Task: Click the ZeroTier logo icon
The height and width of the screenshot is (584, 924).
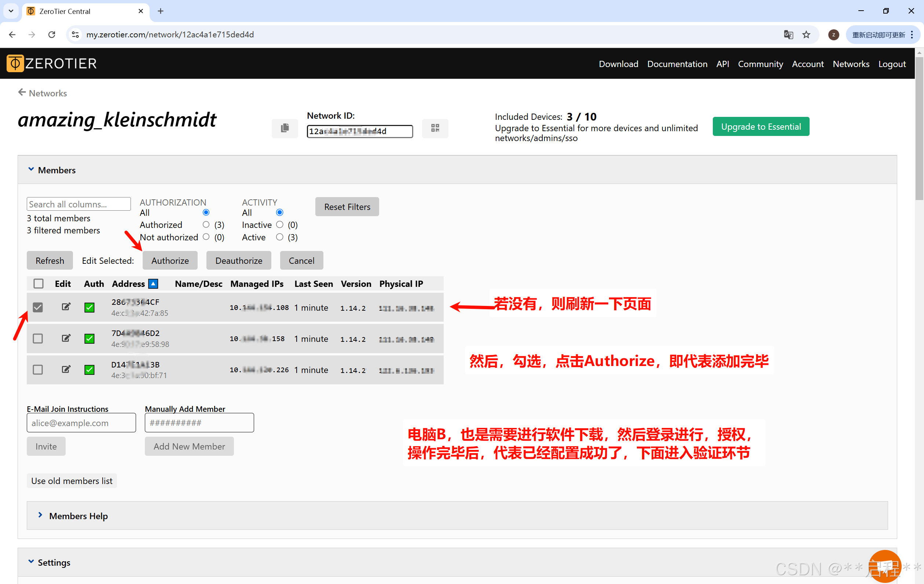Action: tap(15, 63)
